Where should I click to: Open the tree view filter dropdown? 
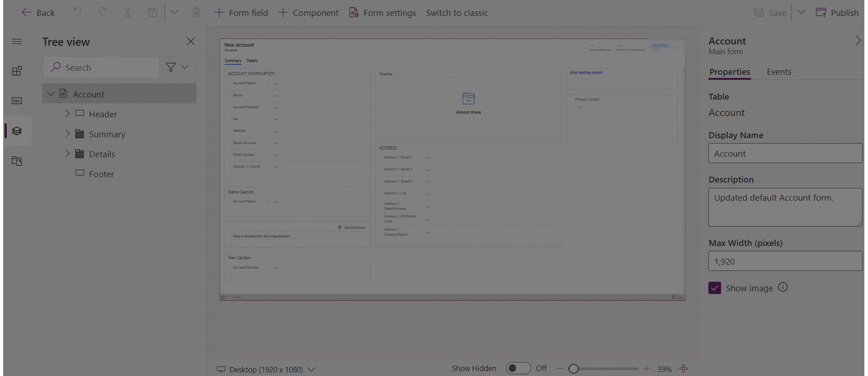[x=177, y=67]
